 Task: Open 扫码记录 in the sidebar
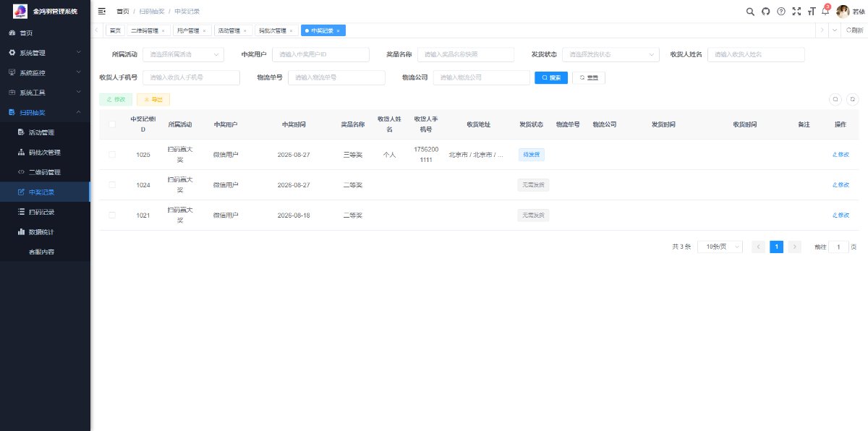[45, 212]
